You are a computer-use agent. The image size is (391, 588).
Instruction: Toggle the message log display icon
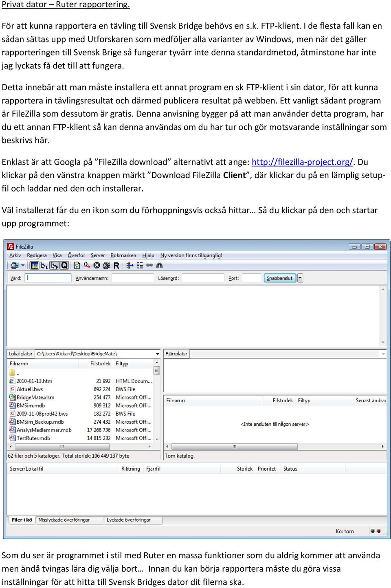[35, 265]
